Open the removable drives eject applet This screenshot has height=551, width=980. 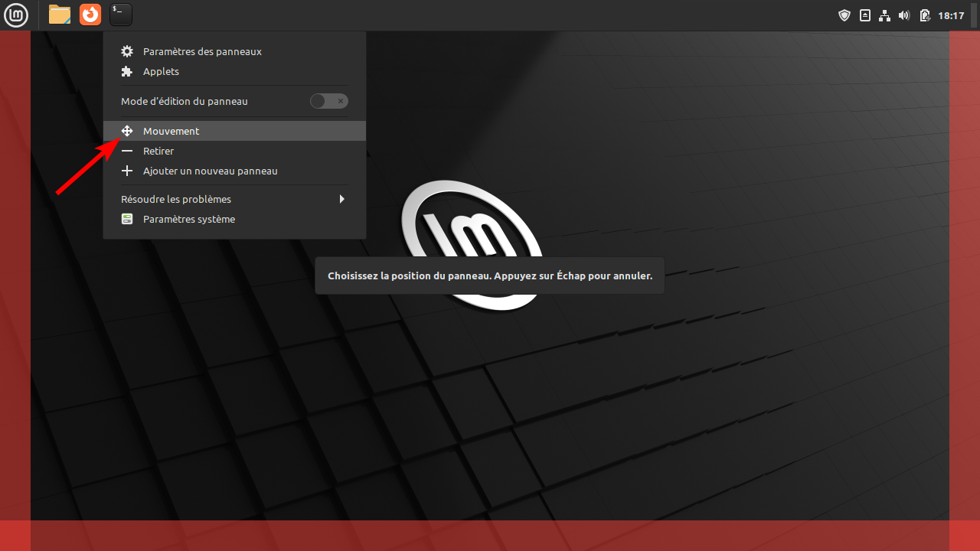[x=865, y=15]
